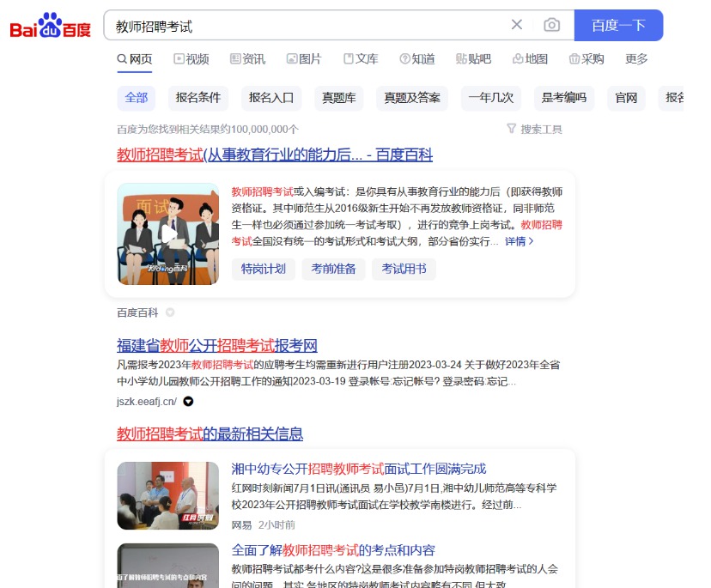Screen dimensions: 711x588
Task: Open 教师招聘考试的最新相关信息 heading link
Action: click(x=210, y=433)
